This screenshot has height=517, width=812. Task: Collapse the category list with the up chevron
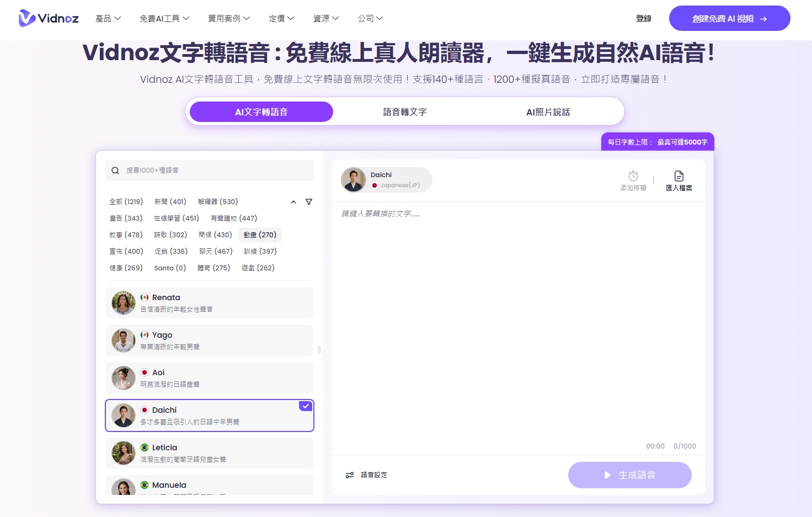click(x=293, y=202)
